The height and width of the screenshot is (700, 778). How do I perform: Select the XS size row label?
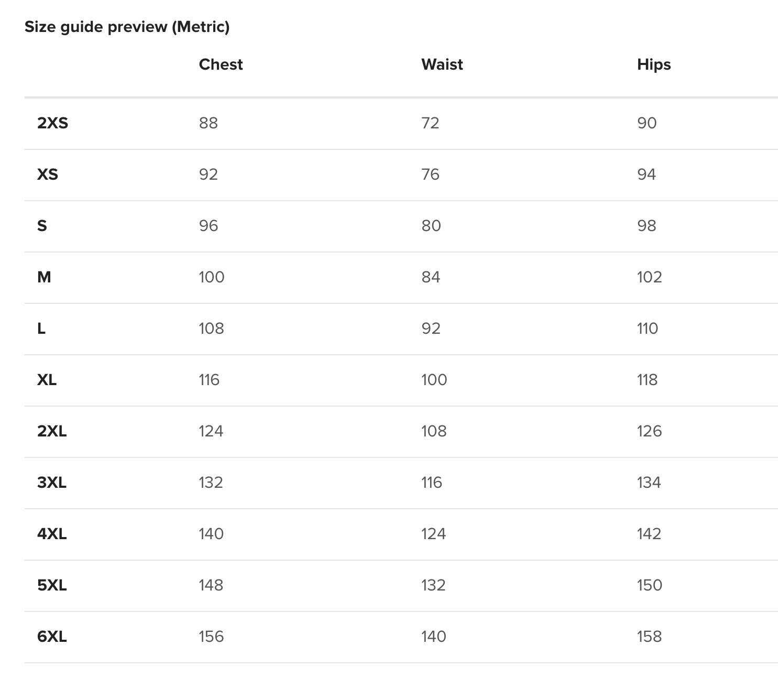(x=48, y=174)
